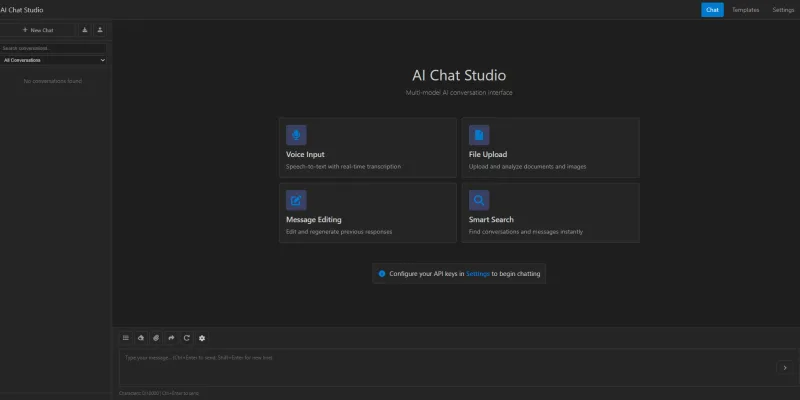The width and height of the screenshot is (800, 400).
Task: Follow the blue Settings link in API notice
Action: [x=478, y=274]
